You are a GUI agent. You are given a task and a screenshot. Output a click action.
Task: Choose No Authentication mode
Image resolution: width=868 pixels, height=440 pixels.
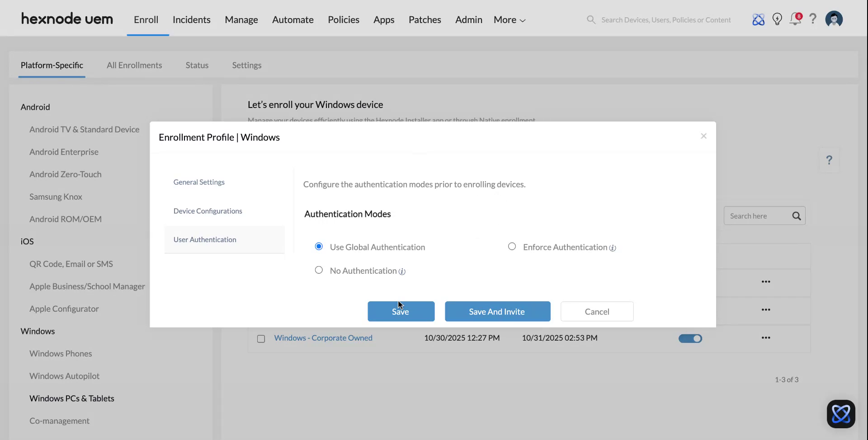(x=319, y=270)
